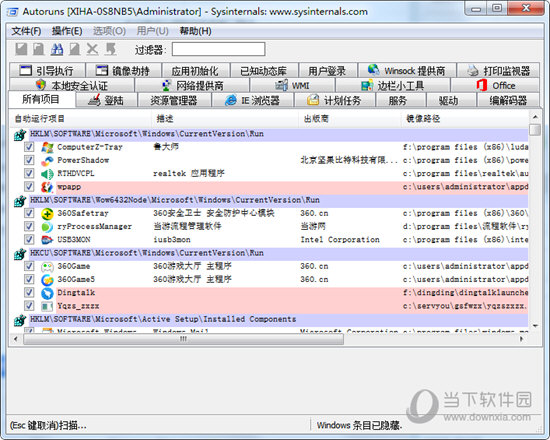
Task: Click the properties toolbar icon beside binoculars
Action: click(74, 49)
